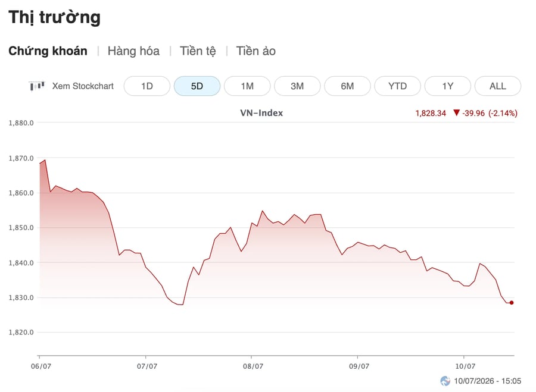
Task: Click the 1,840.0 y-axis label
Action: point(21,263)
